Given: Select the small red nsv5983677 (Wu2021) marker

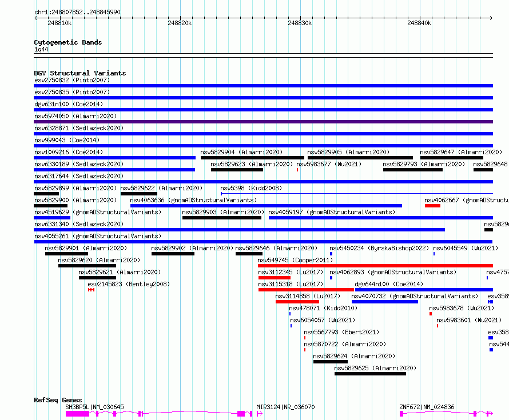Looking at the screenshot, I should click(x=297, y=170).
